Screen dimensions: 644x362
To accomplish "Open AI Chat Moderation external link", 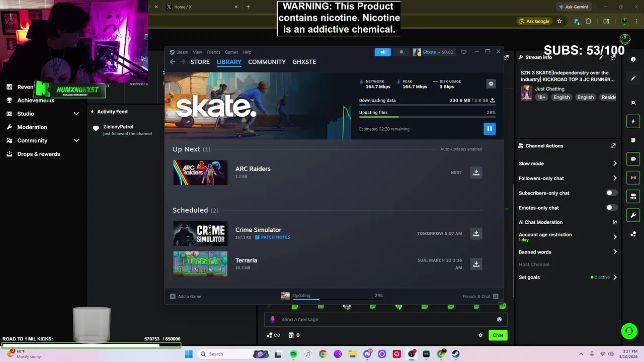I will point(615,222).
